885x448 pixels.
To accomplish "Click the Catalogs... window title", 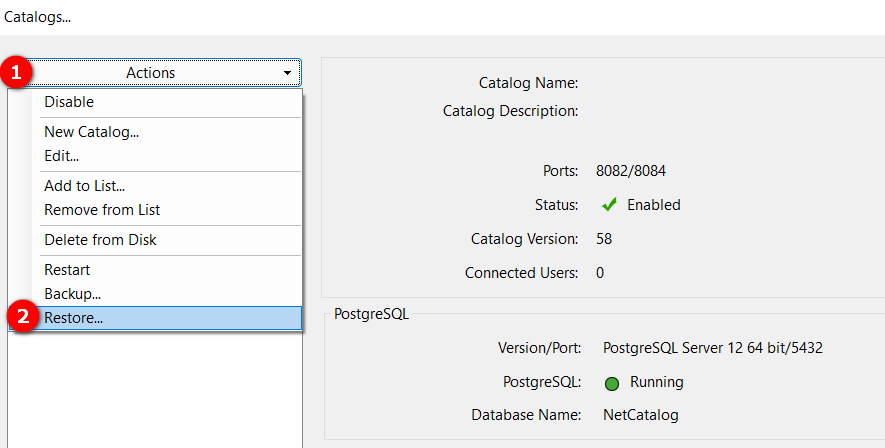I will 38,17.
